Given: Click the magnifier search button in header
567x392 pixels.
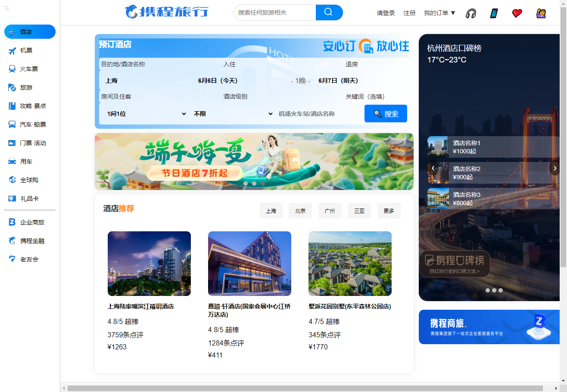Looking at the screenshot, I should click(x=329, y=12).
